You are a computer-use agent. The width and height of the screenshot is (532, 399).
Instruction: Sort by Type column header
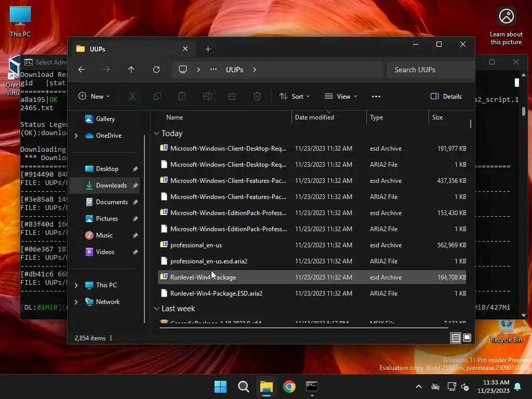click(397, 117)
